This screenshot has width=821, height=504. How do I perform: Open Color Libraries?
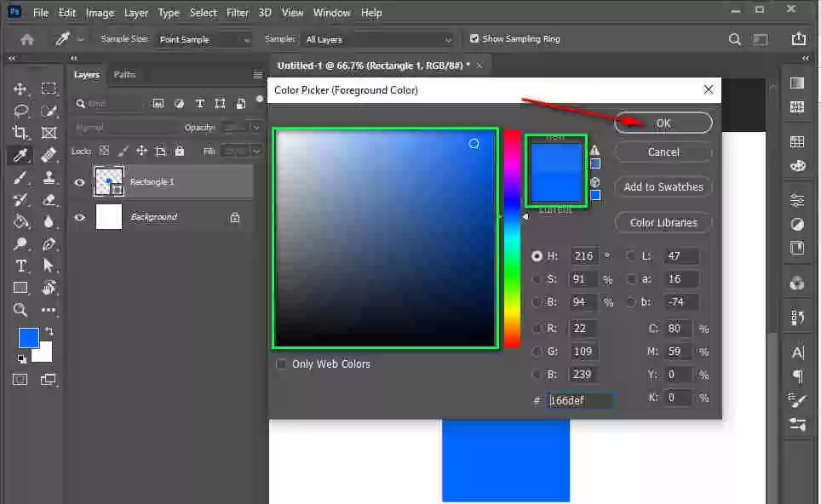(x=663, y=222)
